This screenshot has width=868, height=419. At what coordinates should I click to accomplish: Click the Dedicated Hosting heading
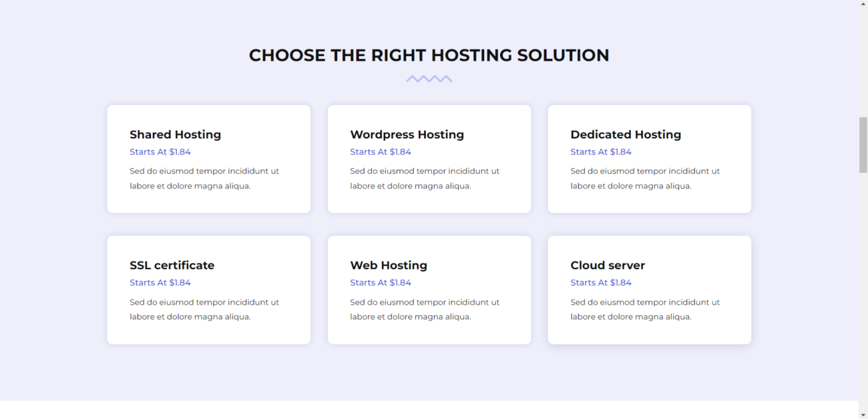coord(625,134)
